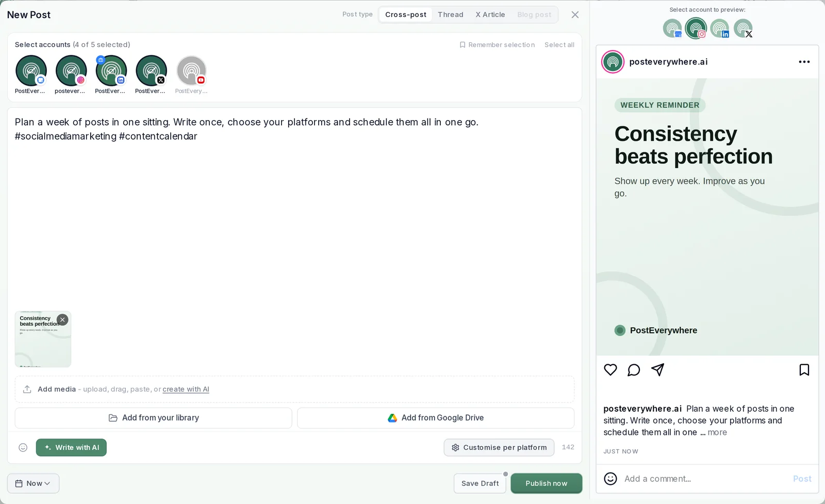825x504 pixels.
Task: Toggle Remember selection bookmark
Action: (x=497, y=45)
